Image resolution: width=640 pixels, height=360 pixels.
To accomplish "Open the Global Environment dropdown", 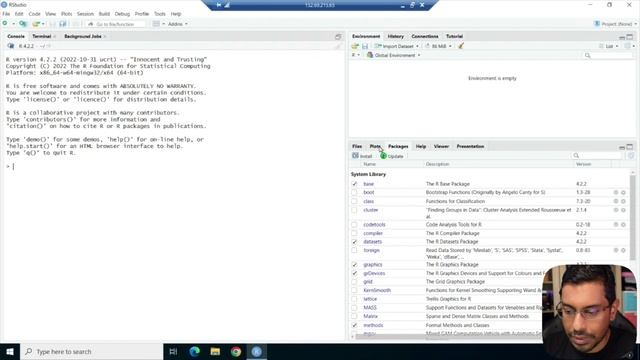I will (393, 55).
